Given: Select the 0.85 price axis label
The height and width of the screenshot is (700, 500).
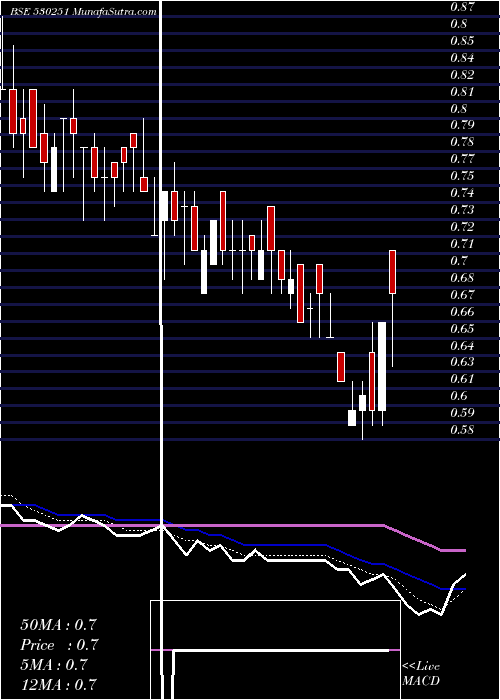Looking at the screenshot, I should tap(462, 41).
